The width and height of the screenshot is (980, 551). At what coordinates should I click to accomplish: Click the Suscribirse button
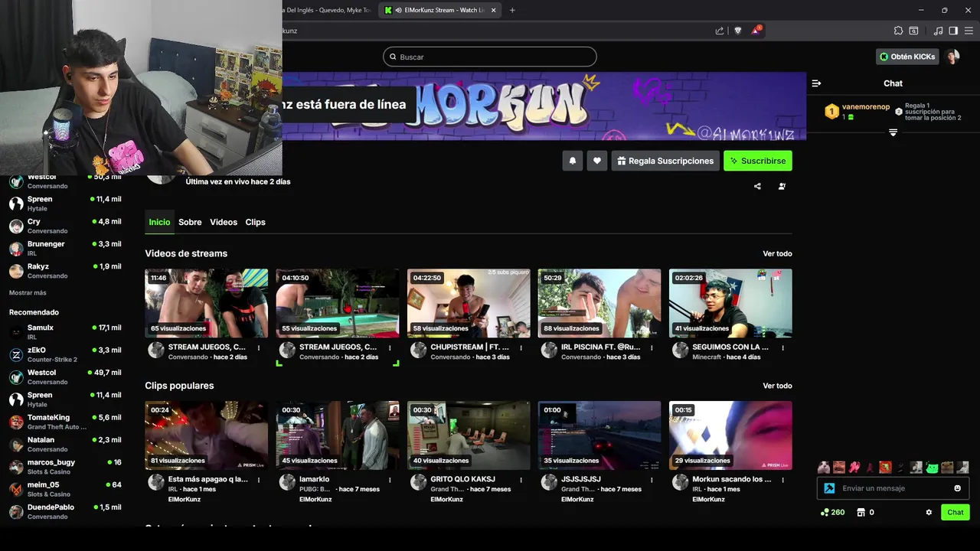(758, 161)
